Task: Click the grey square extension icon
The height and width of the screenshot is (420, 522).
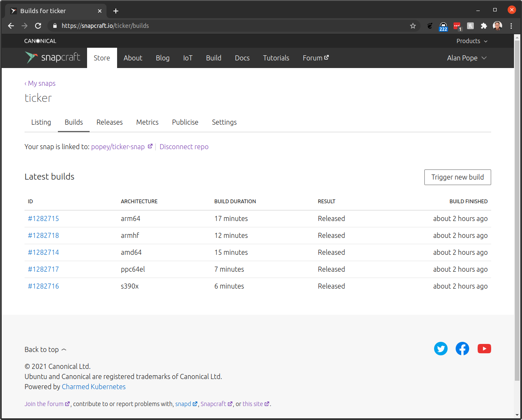Action: tap(470, 26)
